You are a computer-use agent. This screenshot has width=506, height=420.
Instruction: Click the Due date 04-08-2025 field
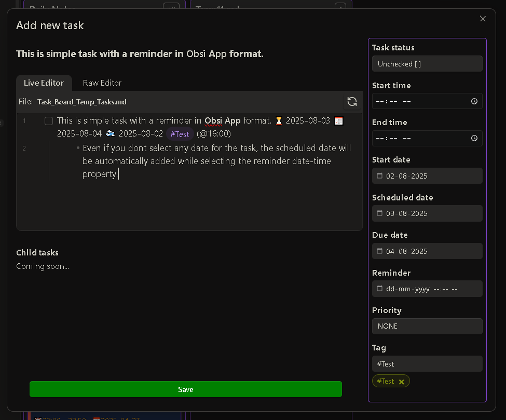tap(427, 251)
